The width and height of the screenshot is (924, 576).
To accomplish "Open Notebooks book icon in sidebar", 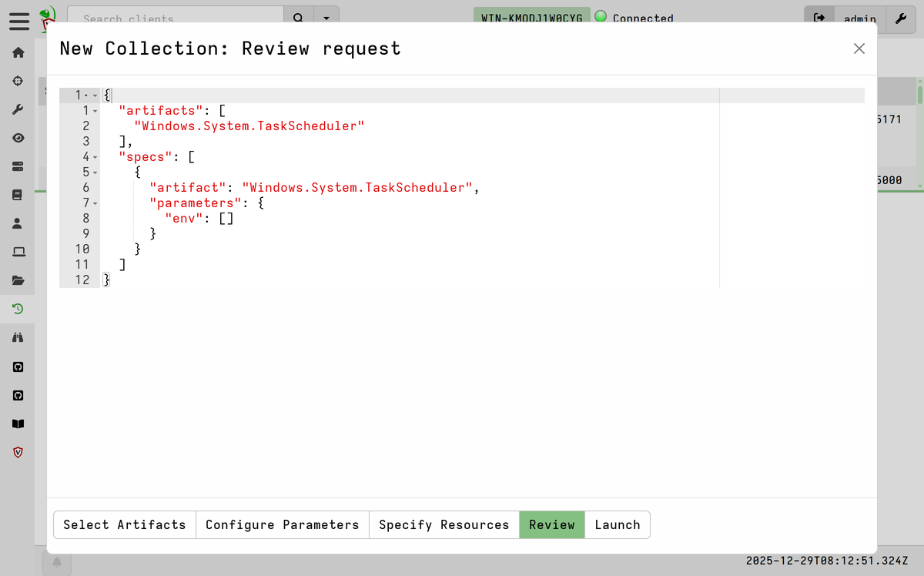I will click(18, 195).
